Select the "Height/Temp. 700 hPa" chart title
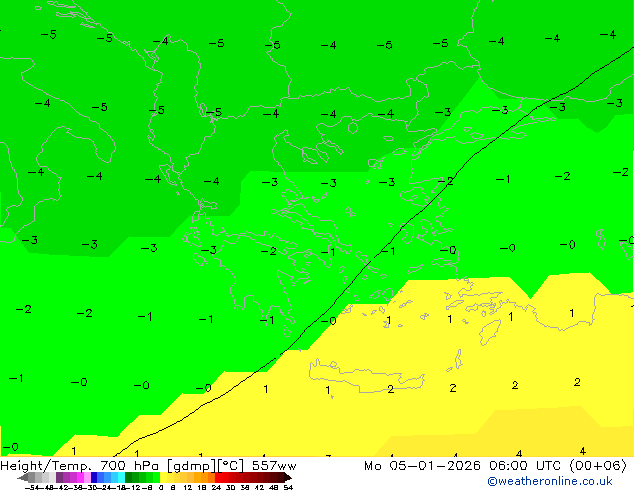This screenshot has width=634, height=490. click(x=79, y=466)
